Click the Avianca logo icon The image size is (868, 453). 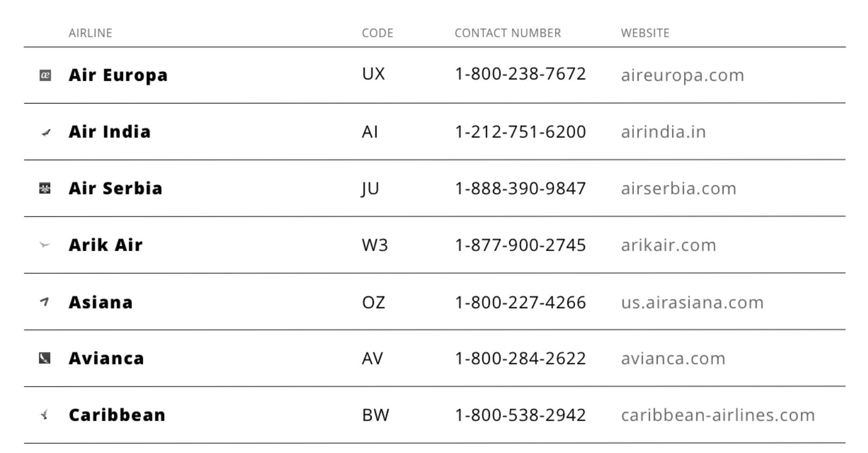45,359
